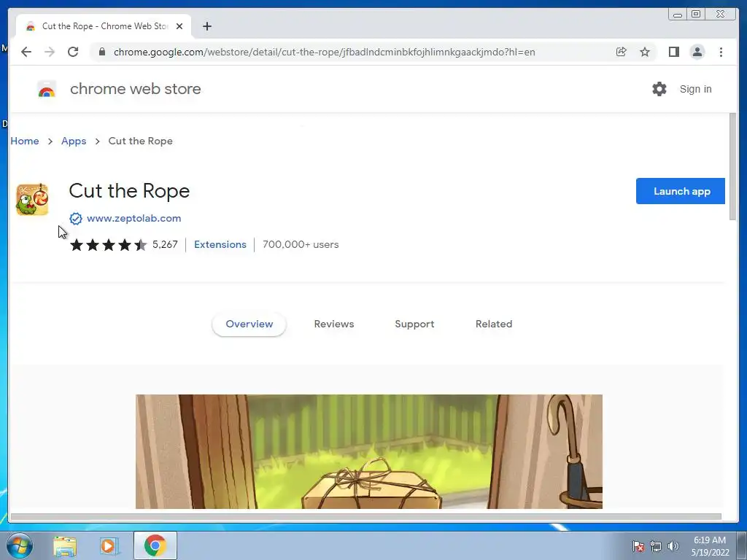Screen dimensions: 747x560
Task: Click the browser forward arrow
Action: [50, 52]
